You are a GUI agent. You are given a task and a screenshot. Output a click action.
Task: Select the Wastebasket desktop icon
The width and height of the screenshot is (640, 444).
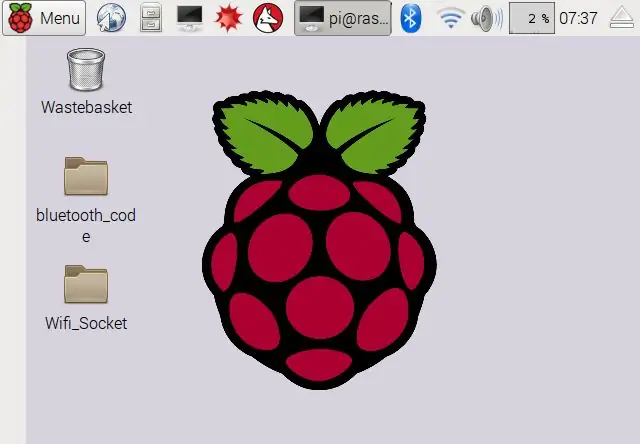click(x=86, y=69)
